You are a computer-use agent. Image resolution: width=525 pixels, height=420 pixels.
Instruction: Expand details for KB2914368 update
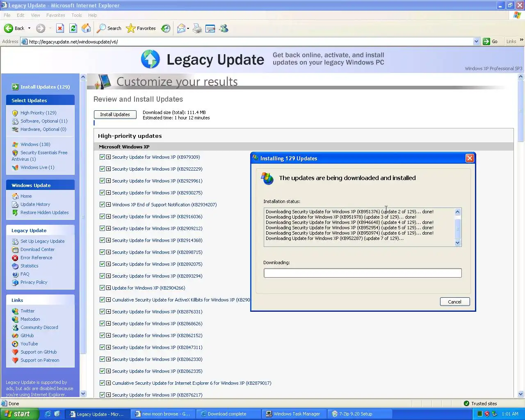click(108, 240)
